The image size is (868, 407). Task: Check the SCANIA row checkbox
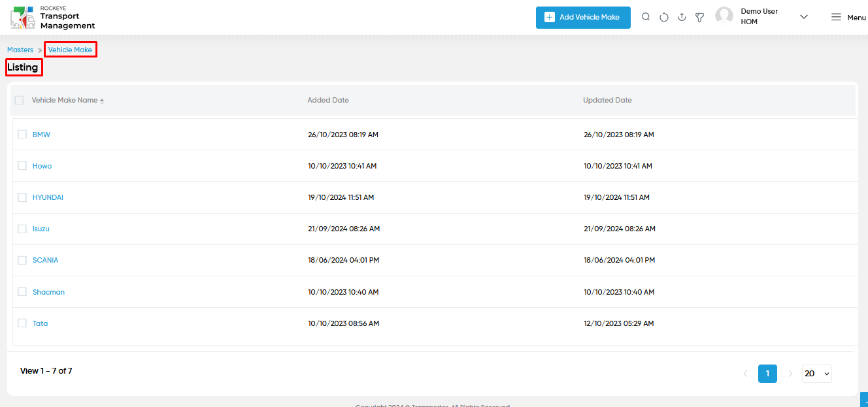click(22, 260)
